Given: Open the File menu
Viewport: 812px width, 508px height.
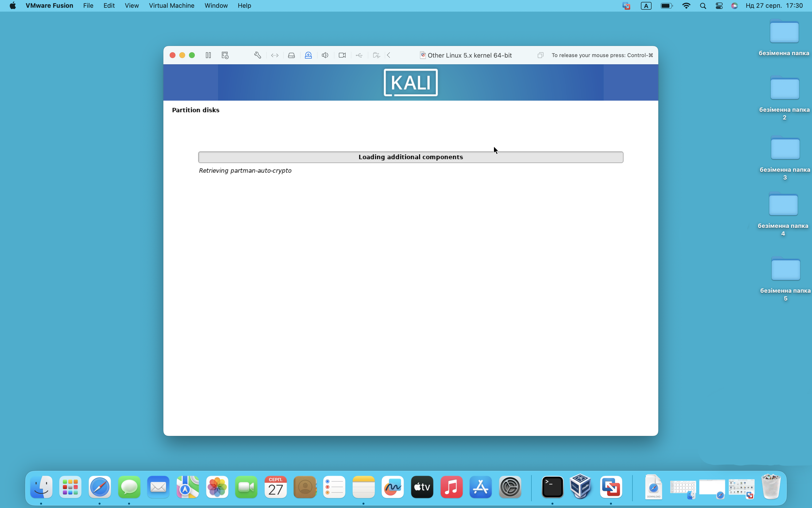Looking at the screenshot, I should [88, 6].
